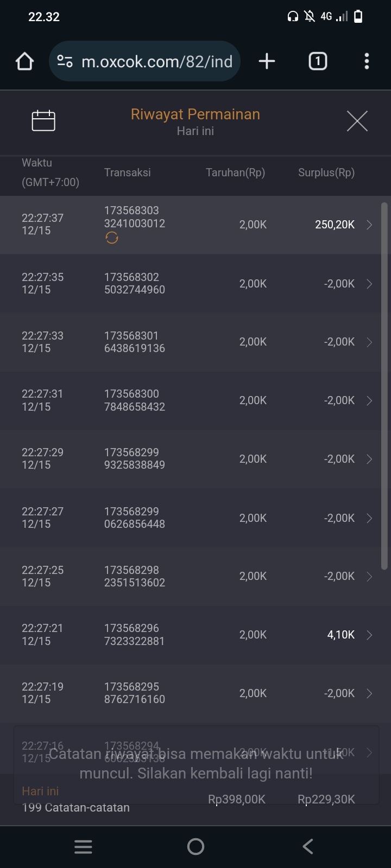The image size is (391, 868).
Task: Open Android recent apps menu button
Action: [x=83, y=846]
